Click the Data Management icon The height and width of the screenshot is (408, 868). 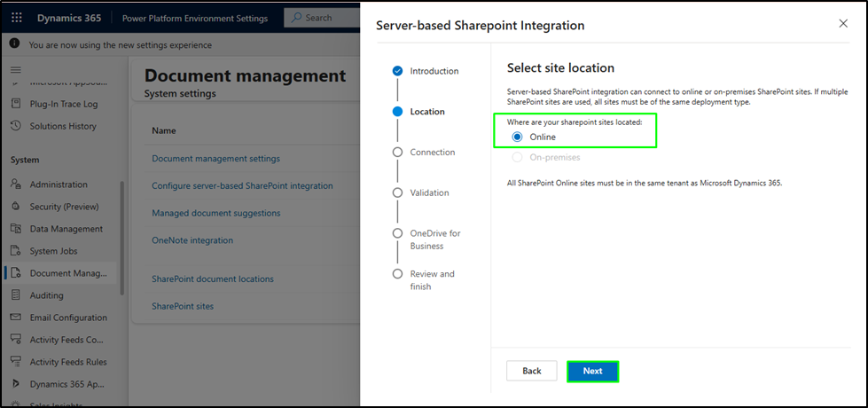pos(16,229)
